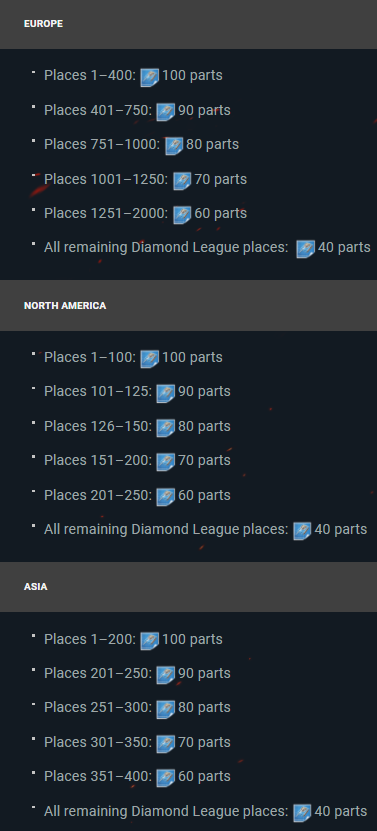
Task: Collapse the ASIA section header
Action: pos(188,587)
